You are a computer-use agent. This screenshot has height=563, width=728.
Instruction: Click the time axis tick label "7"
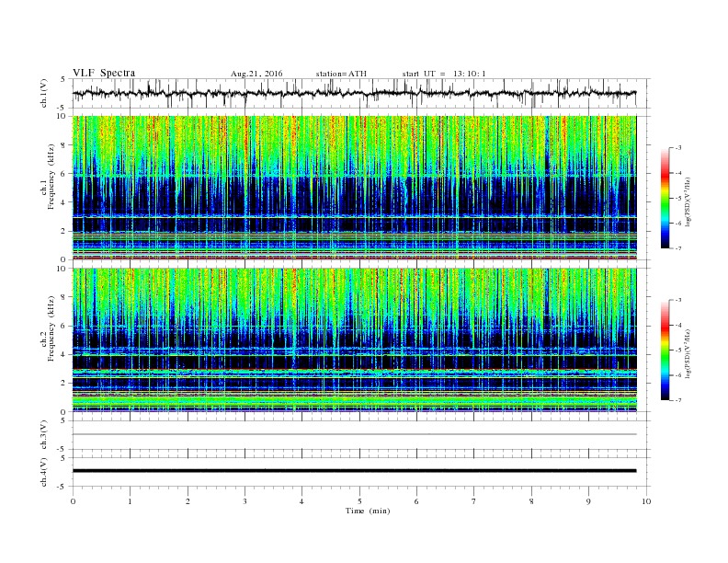(x=474, y=501)
